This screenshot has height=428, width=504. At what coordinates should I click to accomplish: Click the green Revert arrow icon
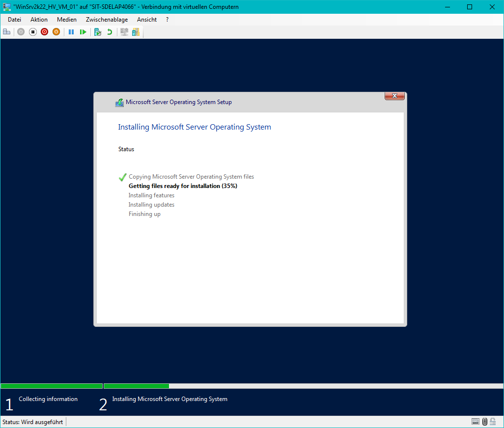click(110, 32)
